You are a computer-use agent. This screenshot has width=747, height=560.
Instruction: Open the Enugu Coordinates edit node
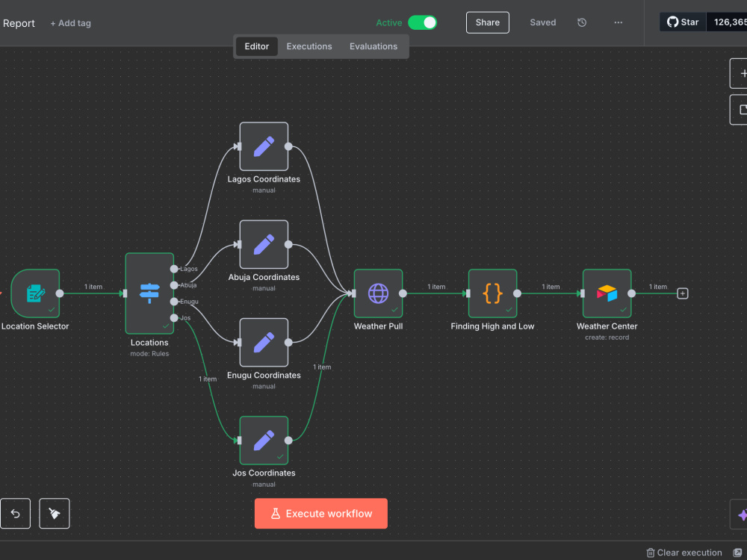pyautogui.click(x=264, y=343)
